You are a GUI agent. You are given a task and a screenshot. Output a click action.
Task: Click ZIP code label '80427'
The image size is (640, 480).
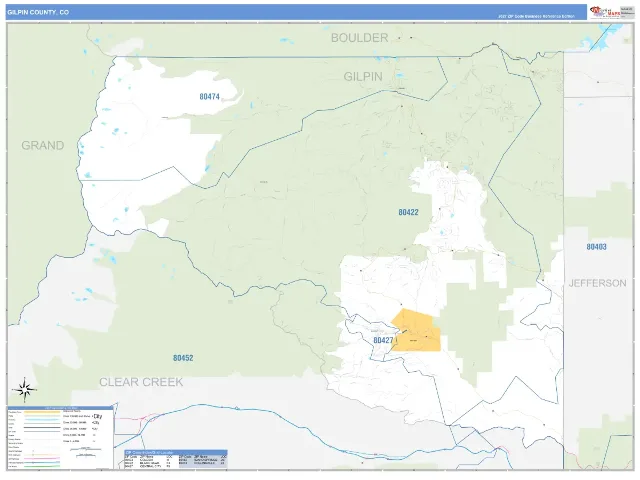[383, 340]
